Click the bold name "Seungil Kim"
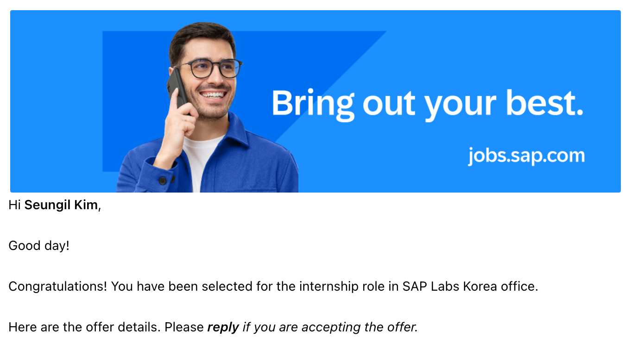 (61, 205)
